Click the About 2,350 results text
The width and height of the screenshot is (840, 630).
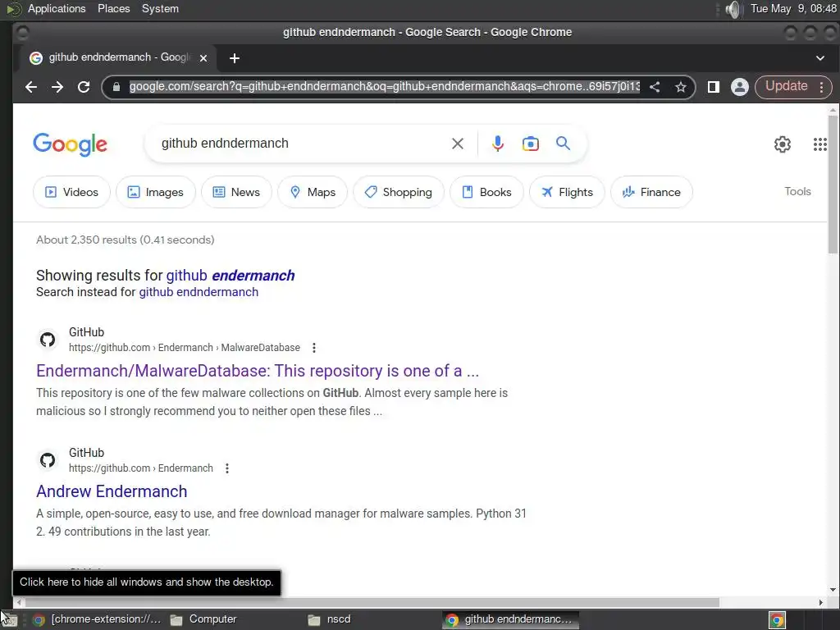[x=126, y=240]
